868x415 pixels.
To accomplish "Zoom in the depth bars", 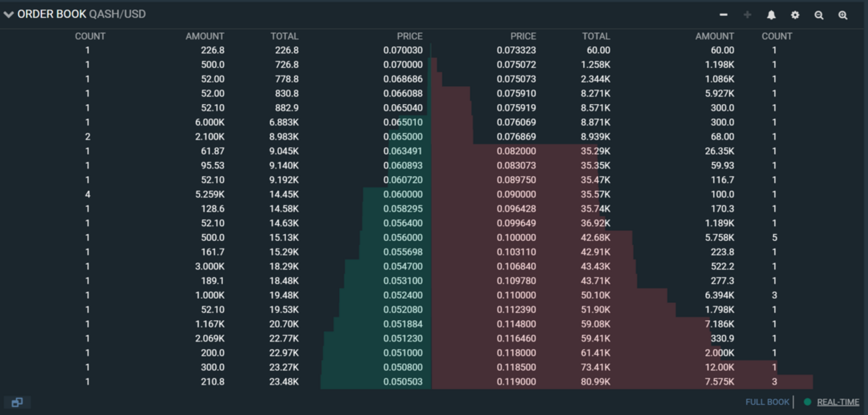I will pyautogui.click(x=843, y=15).
